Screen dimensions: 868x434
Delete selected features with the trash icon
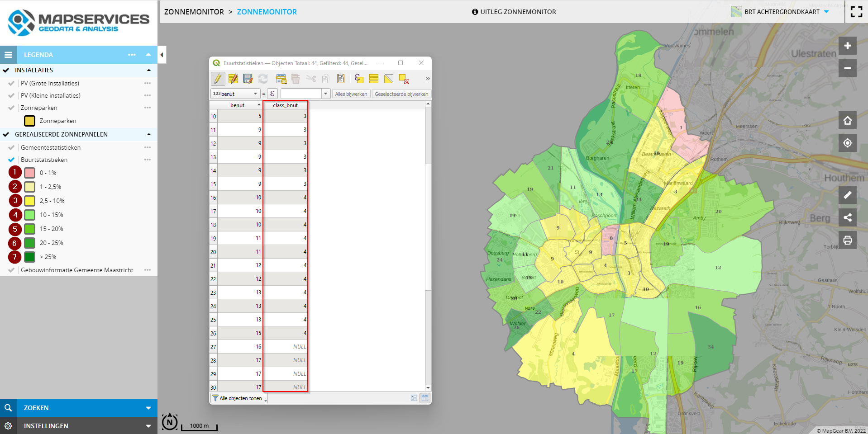[296, 79]
